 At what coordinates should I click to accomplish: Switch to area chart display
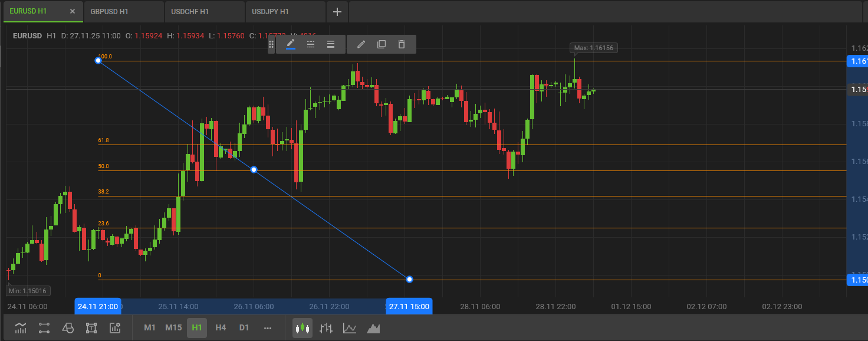click(373, 327)
